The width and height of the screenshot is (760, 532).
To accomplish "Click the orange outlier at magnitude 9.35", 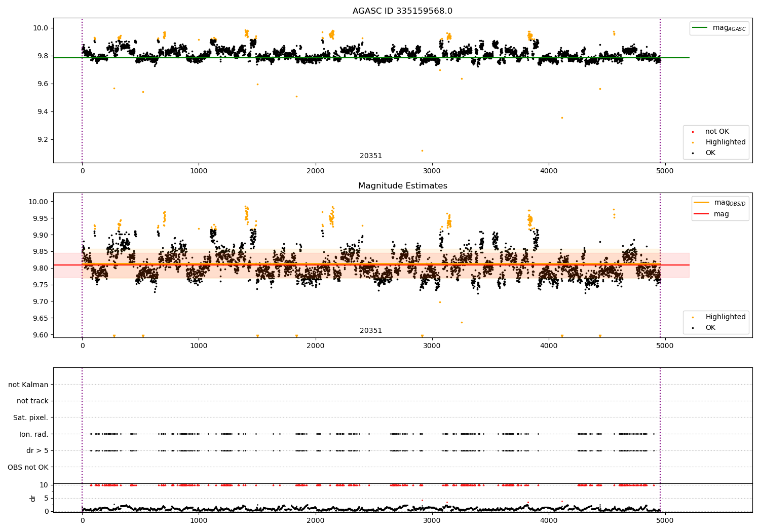I will [x=561, y=118].
